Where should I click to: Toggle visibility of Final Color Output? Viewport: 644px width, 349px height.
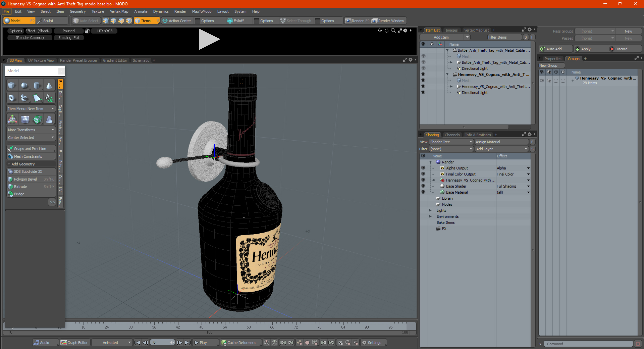[x=423, y=174]
